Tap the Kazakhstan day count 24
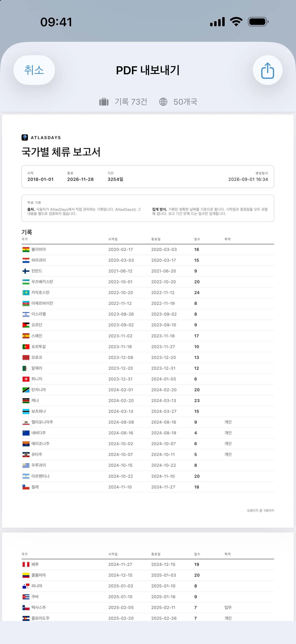296x644 pixels. (197, 293)
